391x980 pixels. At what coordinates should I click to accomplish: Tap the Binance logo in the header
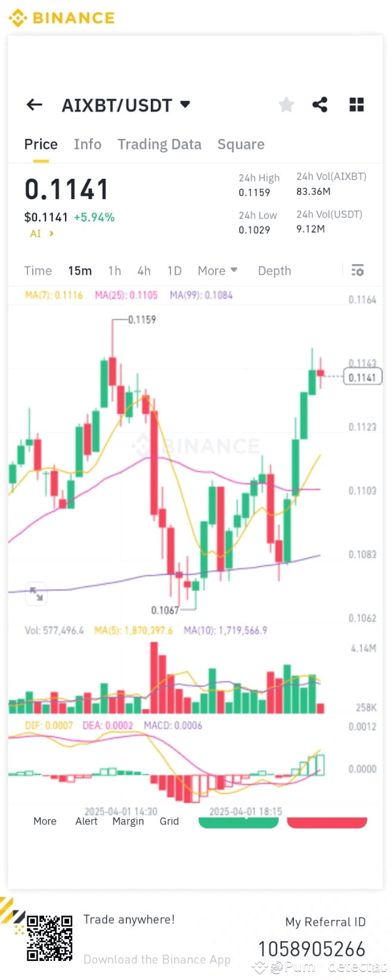click(x=61, y=18)
